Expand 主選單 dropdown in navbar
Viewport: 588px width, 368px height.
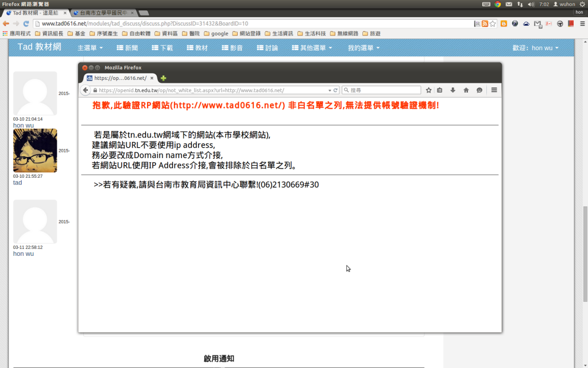pyautogui.click(x=90, y=48)
